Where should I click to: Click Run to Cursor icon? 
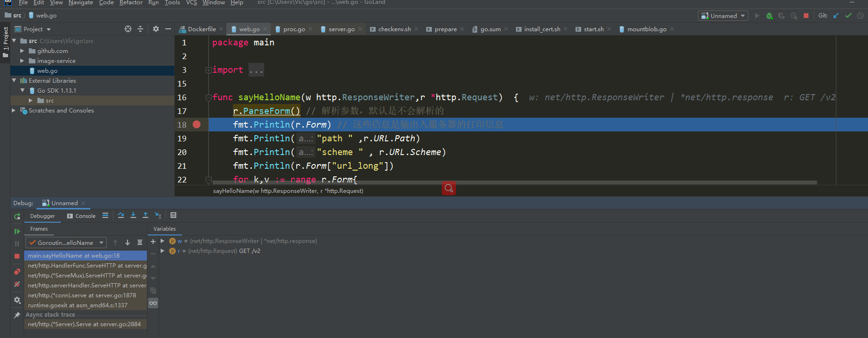coord(158,216)
